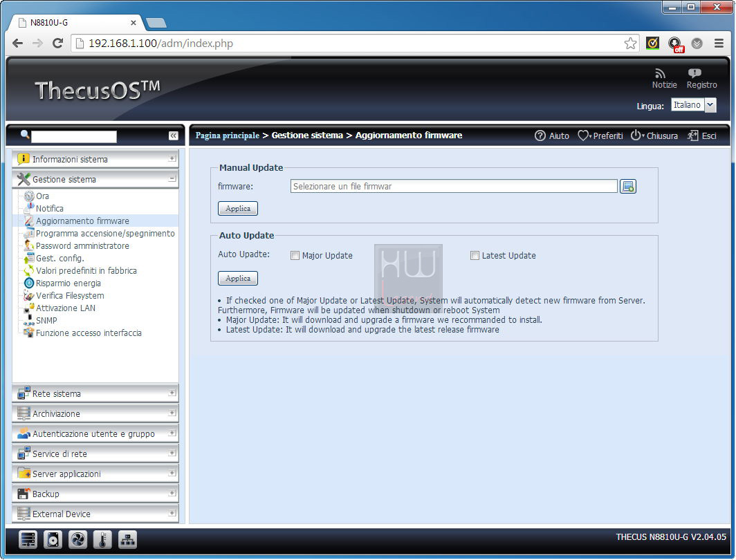Open the RAID status icon in the bottom bar

tap(28, 540)
